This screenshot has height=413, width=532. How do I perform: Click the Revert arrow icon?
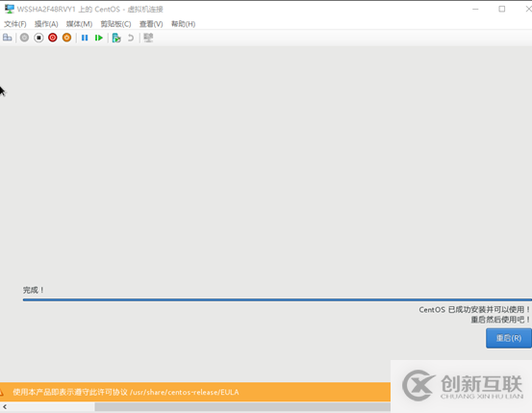(x=131, y=38)
